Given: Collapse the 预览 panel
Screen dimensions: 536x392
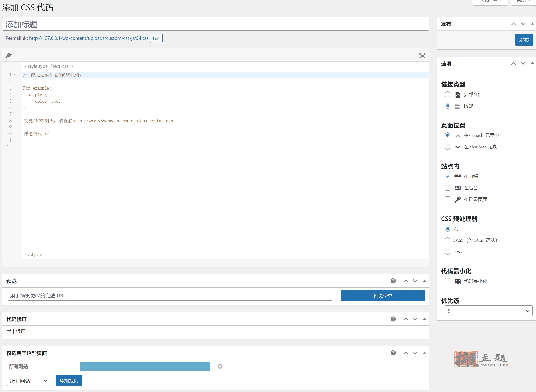Looking at the screenshot, I should tap(425, 281).
